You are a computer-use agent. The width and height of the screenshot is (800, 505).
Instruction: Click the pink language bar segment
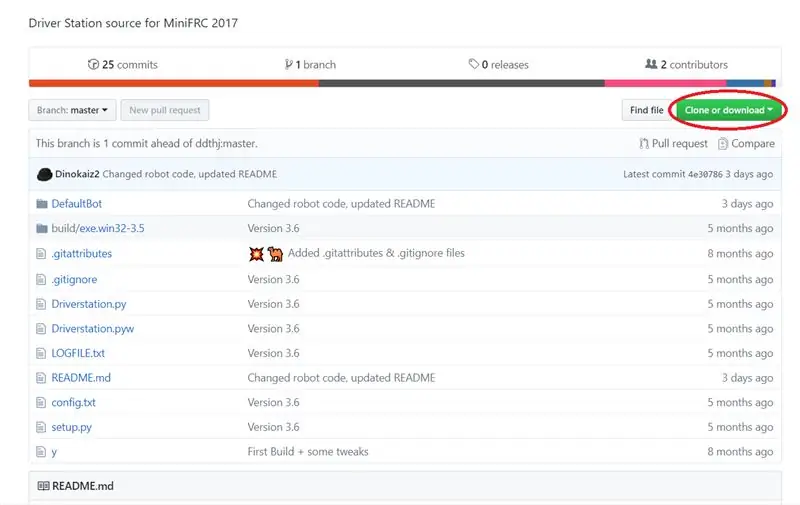[x=665, y=83]
